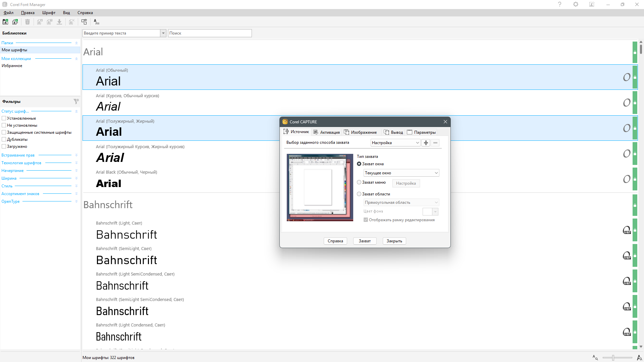This screenshot has height=362, width=644.
Task: Select the Захват области radio button
Action: 359,194
